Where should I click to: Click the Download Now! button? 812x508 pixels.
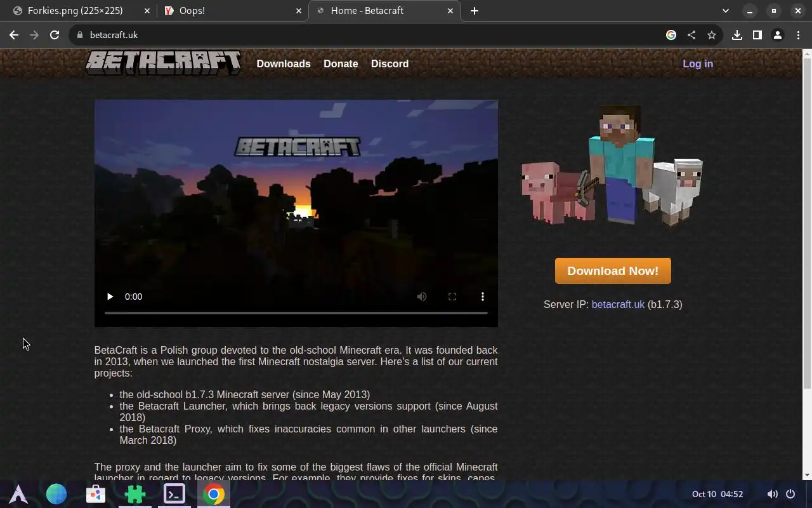613,271
